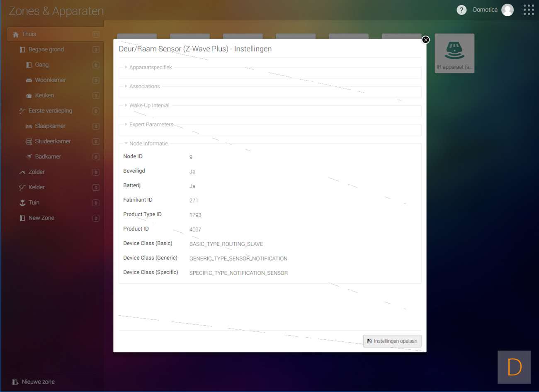Click the Domotica username label
The image size is (539, 392).
coord(485,10)
